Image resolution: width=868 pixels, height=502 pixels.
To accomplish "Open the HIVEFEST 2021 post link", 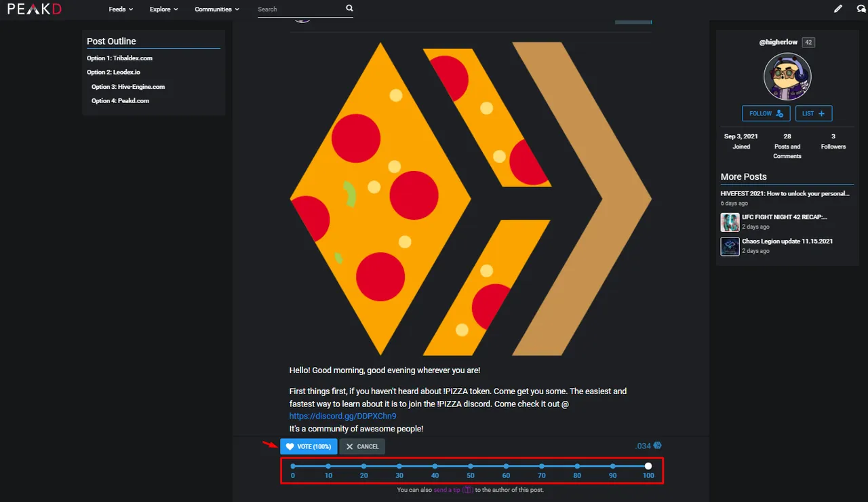I will (785, 193).
